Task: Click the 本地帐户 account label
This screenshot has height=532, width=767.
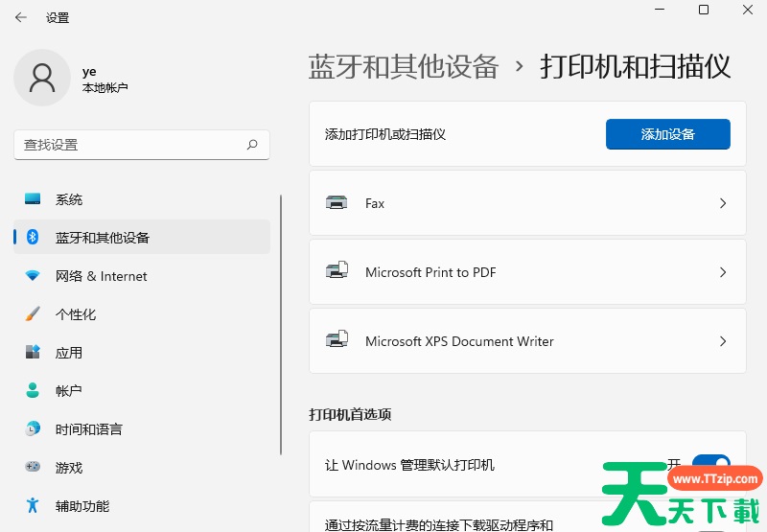Action: [x=105, y=87]
